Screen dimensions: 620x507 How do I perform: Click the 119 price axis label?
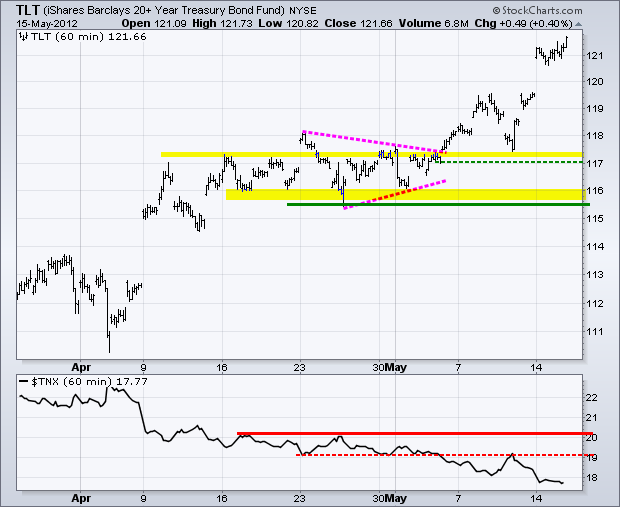[595, 109]
